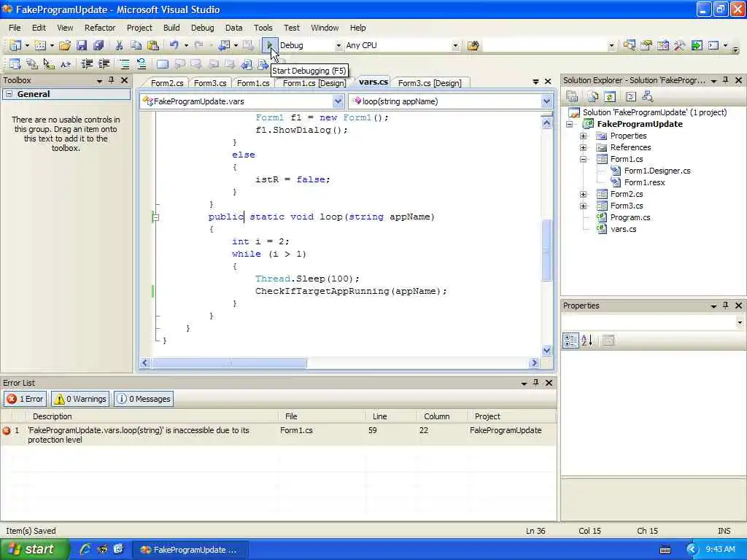Screen dimensions: 747x560
Task: Click Properties icon in Solution Explorer toolbar
Action: point(572,97)
